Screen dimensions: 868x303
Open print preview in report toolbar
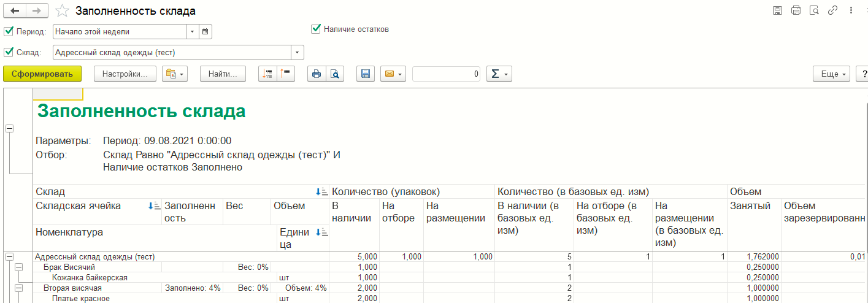(335, 74)
